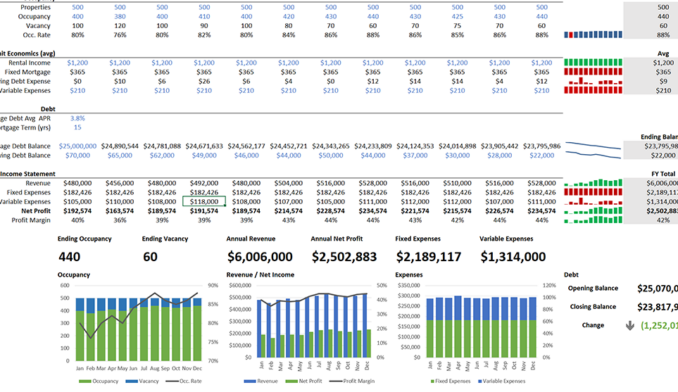
Task: Select the $50,000 revolving debt balance cell
Action: point(331,156)
